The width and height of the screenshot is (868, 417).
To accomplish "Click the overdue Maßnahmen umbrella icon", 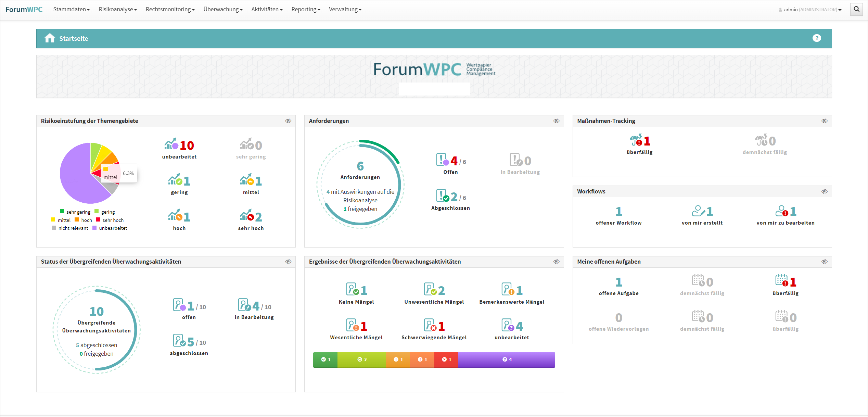I will tap(636, 140).
